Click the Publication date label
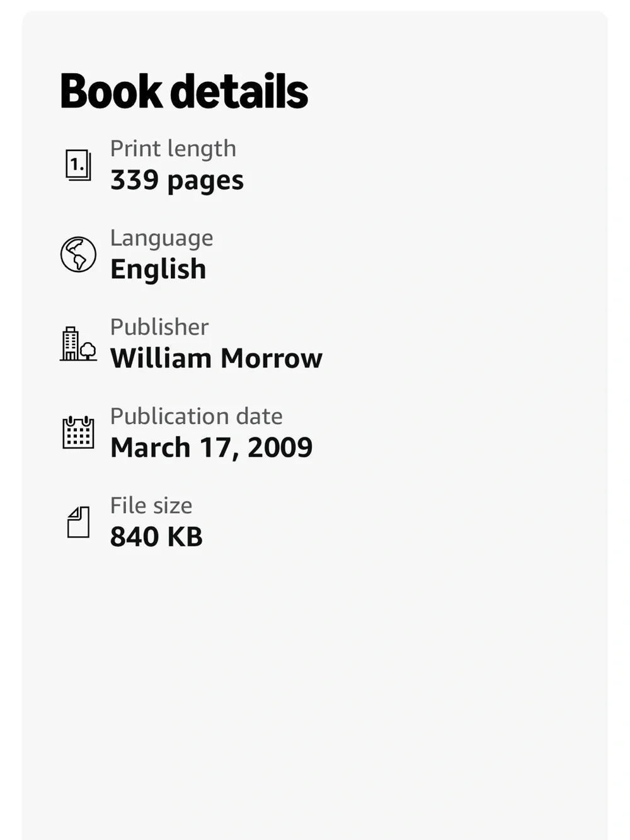The image size is (630, 840). [196, 417]
